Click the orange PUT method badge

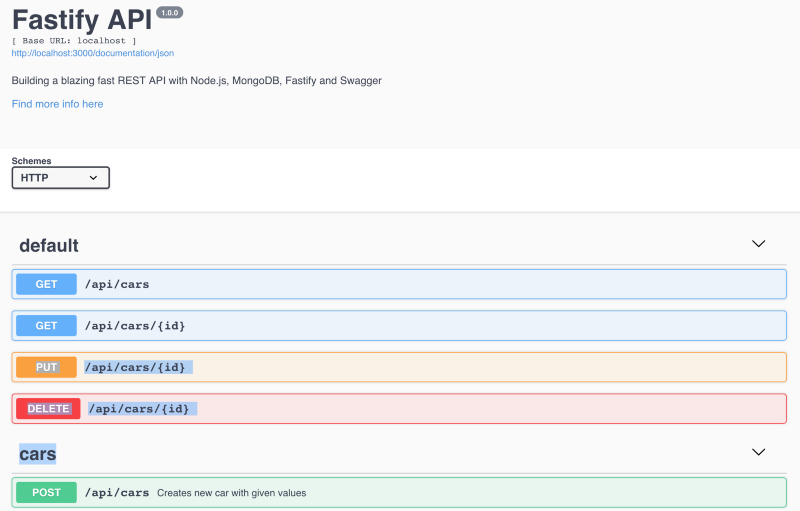pyautogui.click(x=46, y=367)
